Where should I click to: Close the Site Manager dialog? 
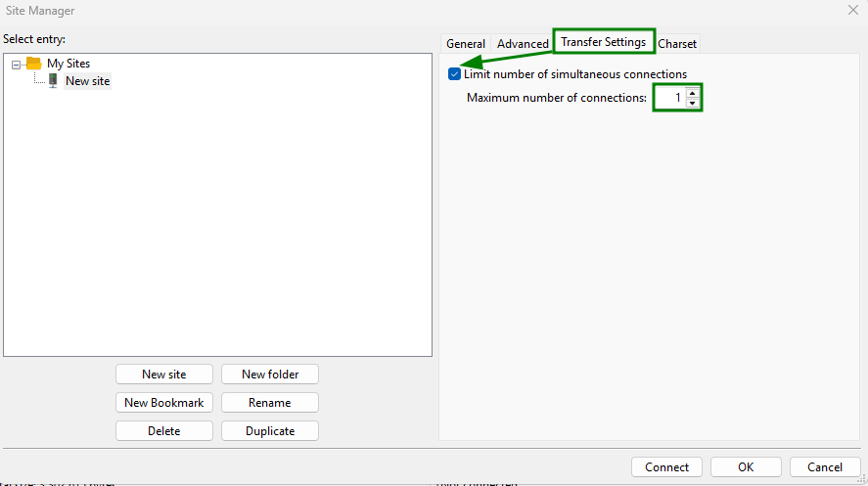pos(852,11)
